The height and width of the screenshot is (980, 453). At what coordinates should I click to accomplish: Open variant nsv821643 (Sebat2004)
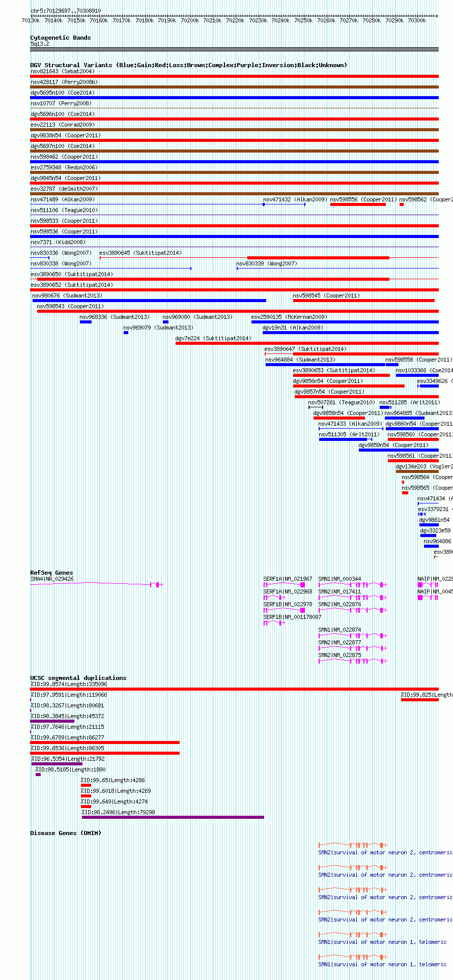(x=63, y=71)
